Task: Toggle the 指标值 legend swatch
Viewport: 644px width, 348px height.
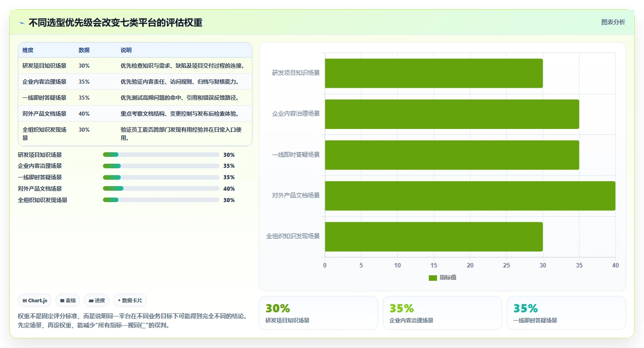Action: (433, 278)
